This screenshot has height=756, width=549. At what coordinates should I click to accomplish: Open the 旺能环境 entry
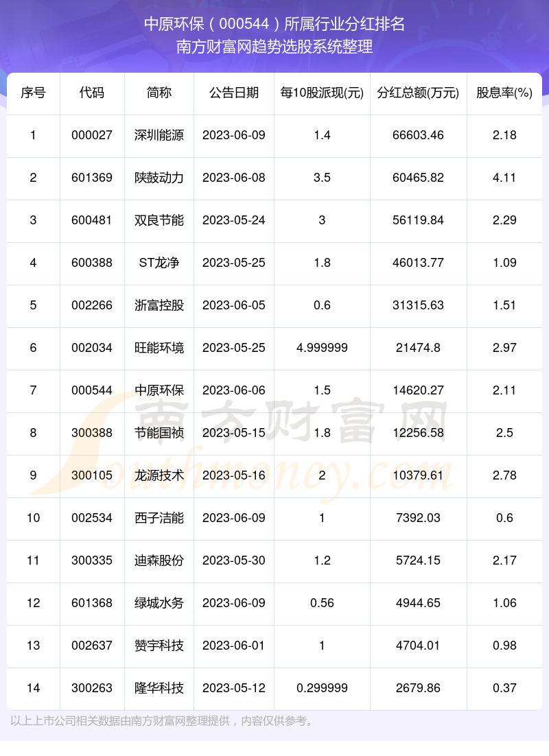[x=159, y=348]
